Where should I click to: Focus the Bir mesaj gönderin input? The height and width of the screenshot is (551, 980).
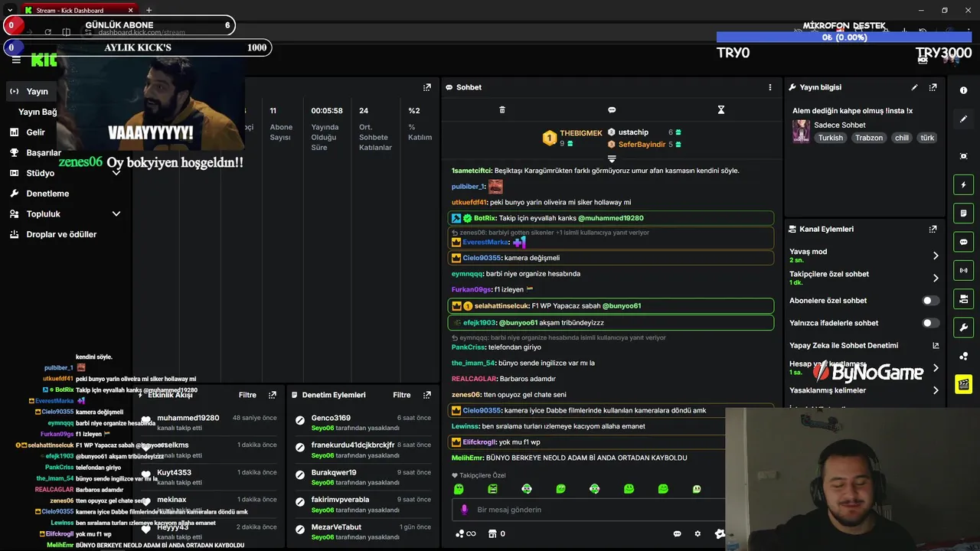pyautogui.click(x=590, y=510)
